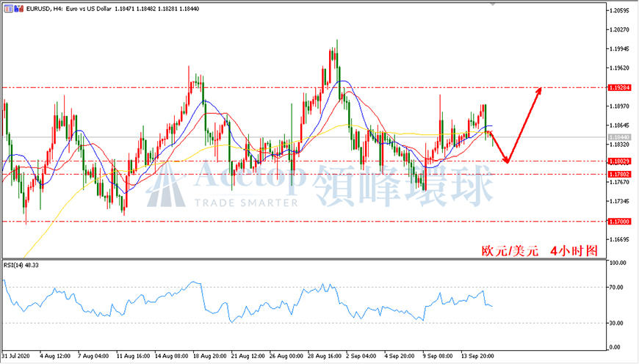Click the '11 Aug 16:00' date label
This screenshot has width=639, height=364.
pos(133,356)
